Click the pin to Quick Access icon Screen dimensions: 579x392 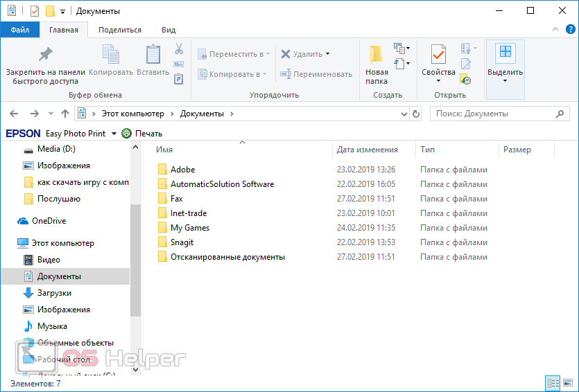coord(46,55)
